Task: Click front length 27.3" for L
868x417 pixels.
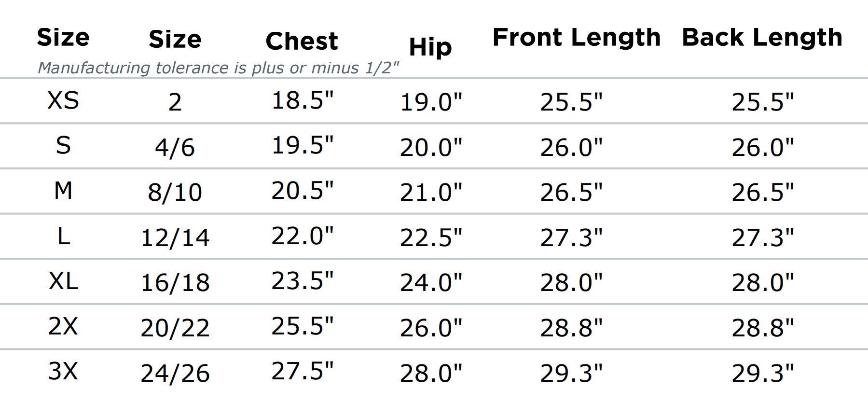Action: coord(571,237)
